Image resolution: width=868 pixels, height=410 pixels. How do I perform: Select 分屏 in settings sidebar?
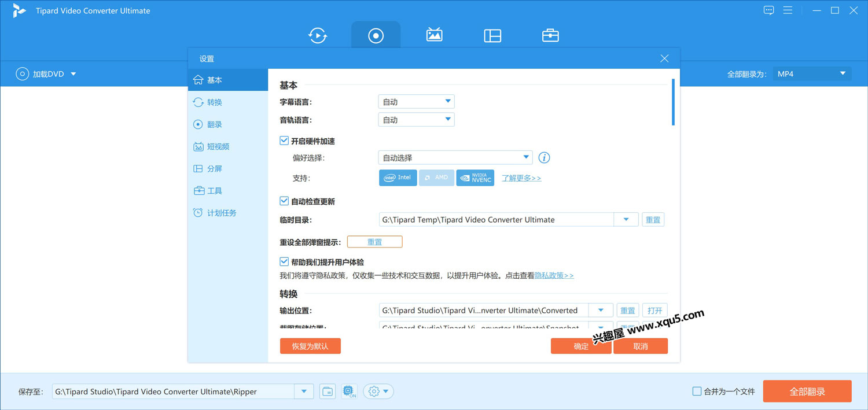tap(228, 168)
